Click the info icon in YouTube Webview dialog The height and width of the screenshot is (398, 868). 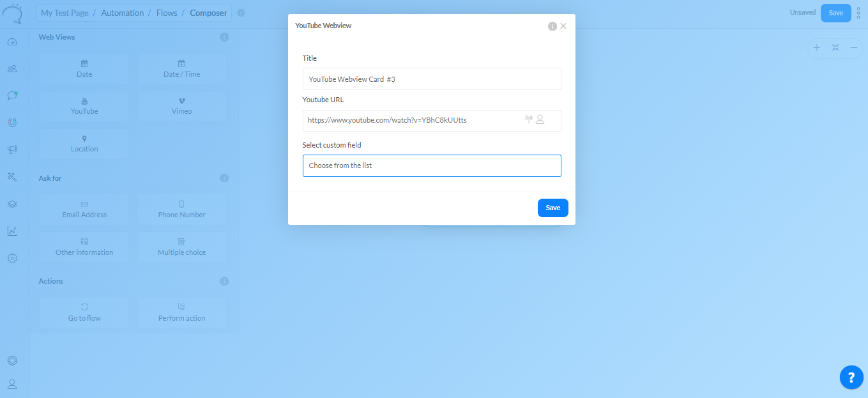coord(552,26)
